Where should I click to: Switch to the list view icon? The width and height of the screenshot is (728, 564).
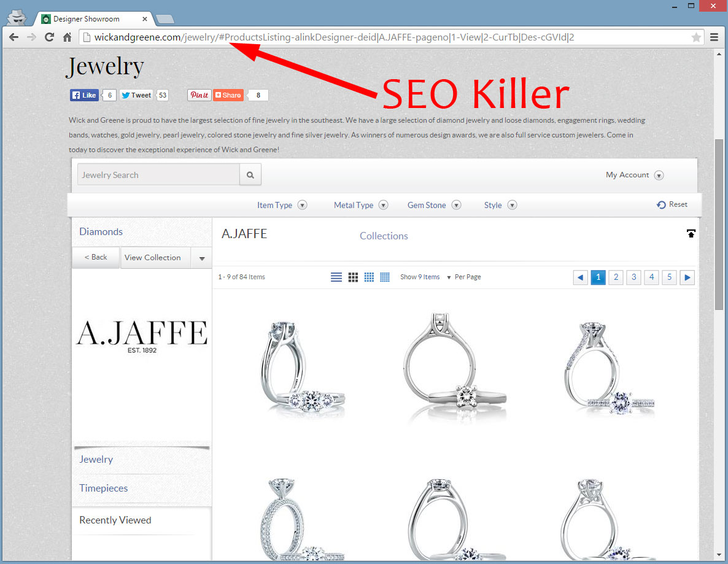tap(336, 277)
